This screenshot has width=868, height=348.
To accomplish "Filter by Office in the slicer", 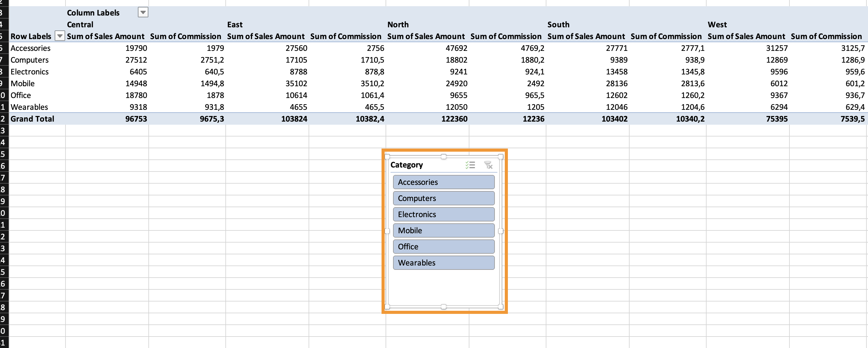I will (443, 247).
